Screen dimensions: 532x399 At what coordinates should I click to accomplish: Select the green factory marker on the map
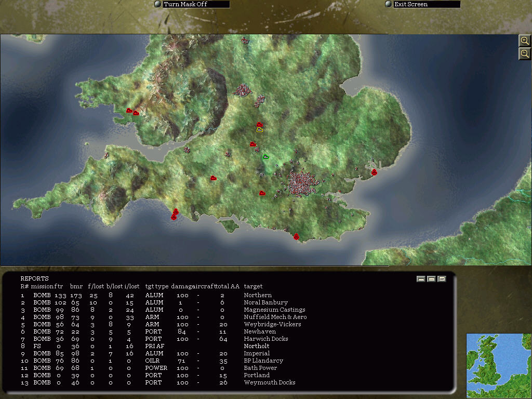tap(265, 155)
